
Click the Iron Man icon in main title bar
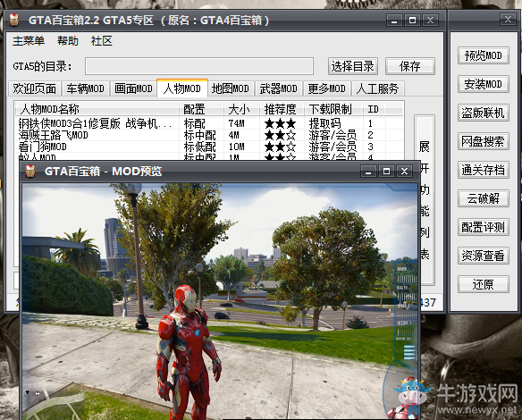pos(14,20)
